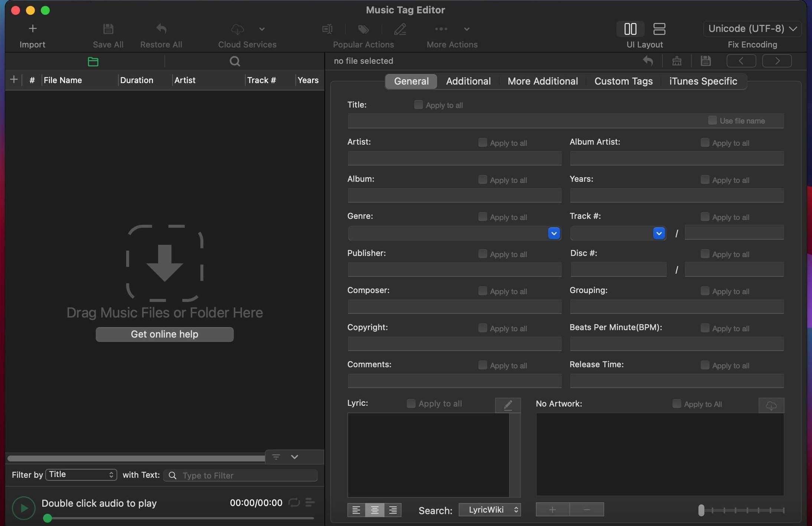Enable Apply to all for Artist
Viewport: 812px width, 526px height.
(482, 142)
